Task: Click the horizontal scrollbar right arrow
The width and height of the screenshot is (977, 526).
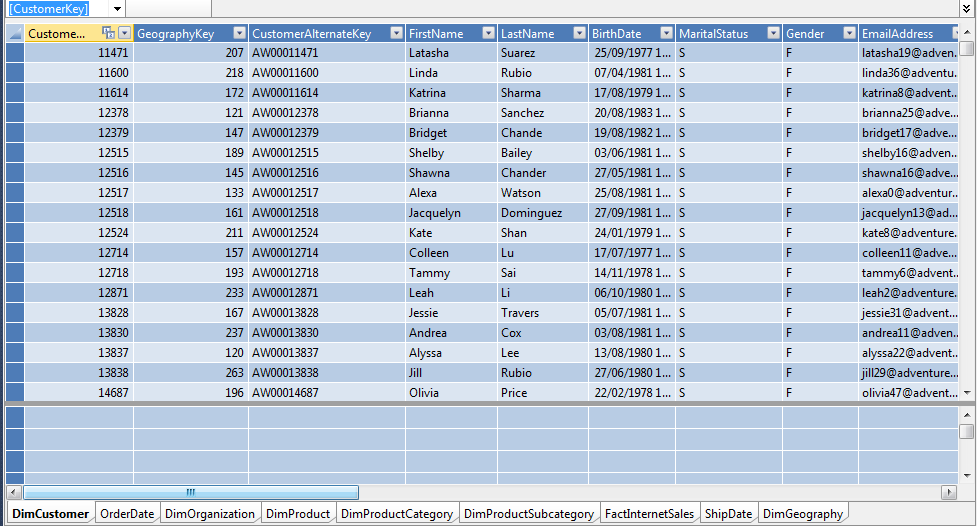Action: [x=949, y=492]
